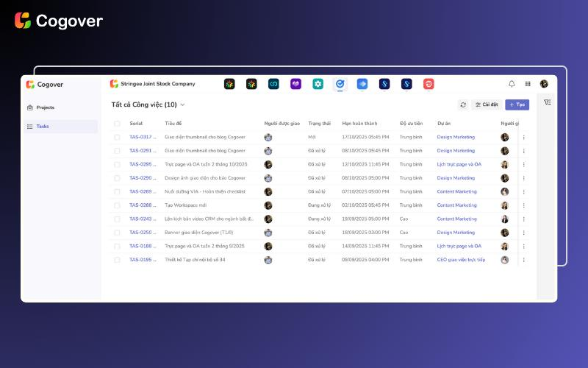Image resolution: width=588 pixels, height=368 pixels.
Task: Click the refresh icon beside Cài đặt
Action: 463,105
